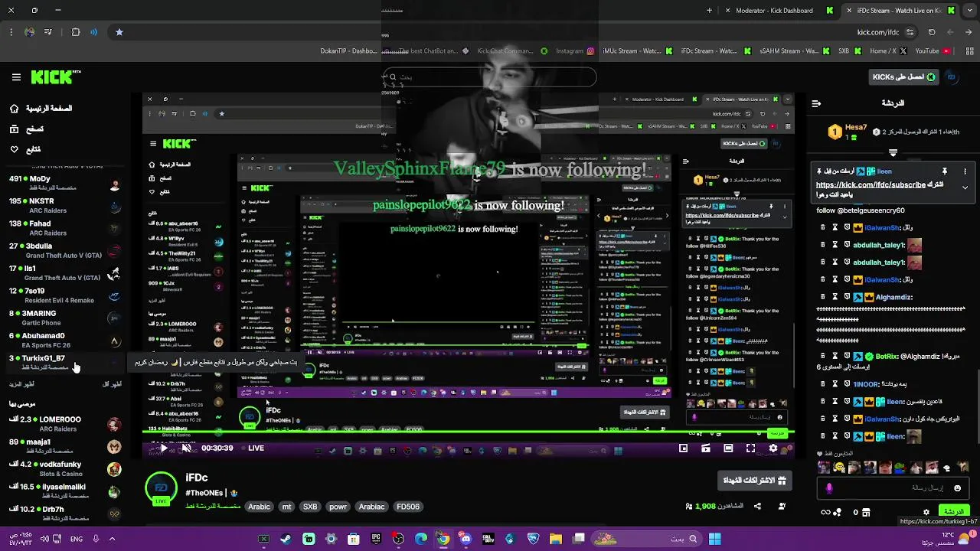This screenshot has width=980, height=551.
Task: Expand the pinned message with the chevron
Action: tap(965, 187)
